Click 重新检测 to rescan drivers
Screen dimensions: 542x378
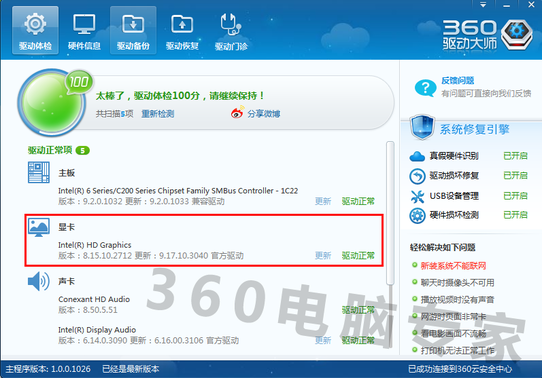[158, 114]
